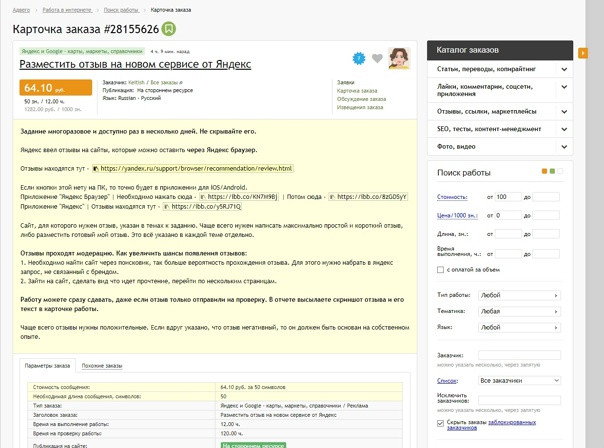Add order to favorites with heart icon
The width and height of the screenshot is (604, 448).
pos(377,59)
